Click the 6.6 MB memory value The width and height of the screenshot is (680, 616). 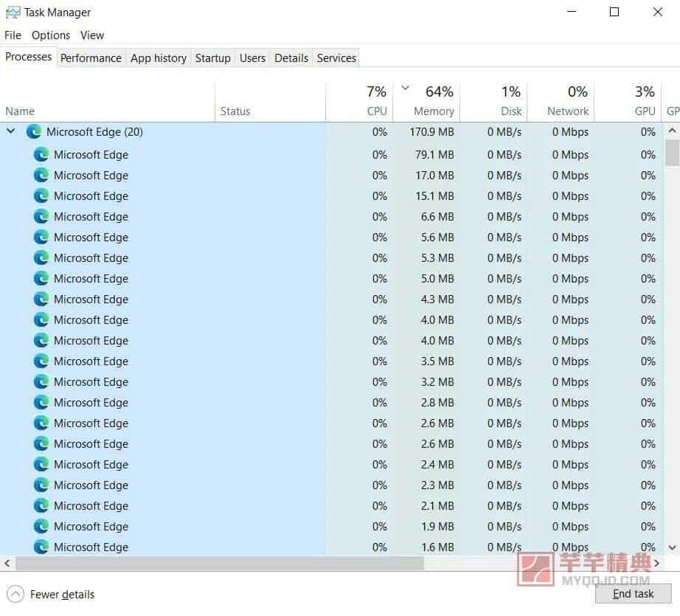pos(437,216)
